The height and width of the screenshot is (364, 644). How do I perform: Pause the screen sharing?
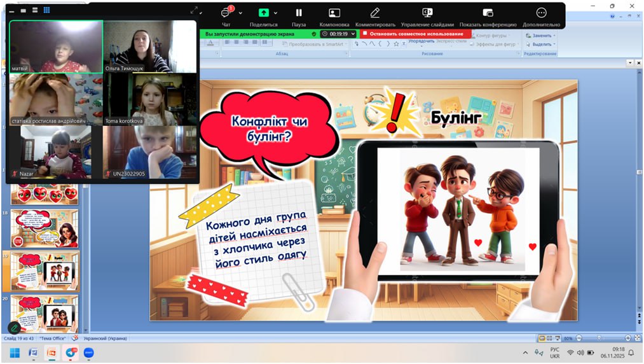(299, 14)
